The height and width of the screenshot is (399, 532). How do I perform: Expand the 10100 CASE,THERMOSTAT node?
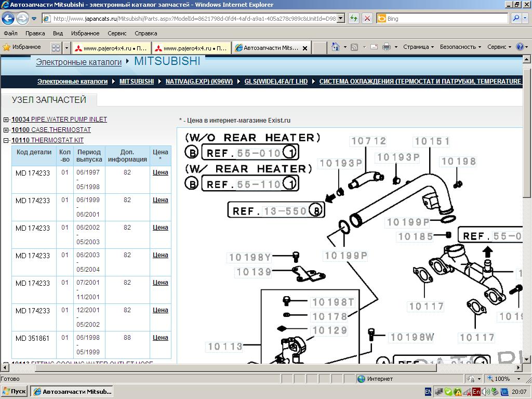6,130
